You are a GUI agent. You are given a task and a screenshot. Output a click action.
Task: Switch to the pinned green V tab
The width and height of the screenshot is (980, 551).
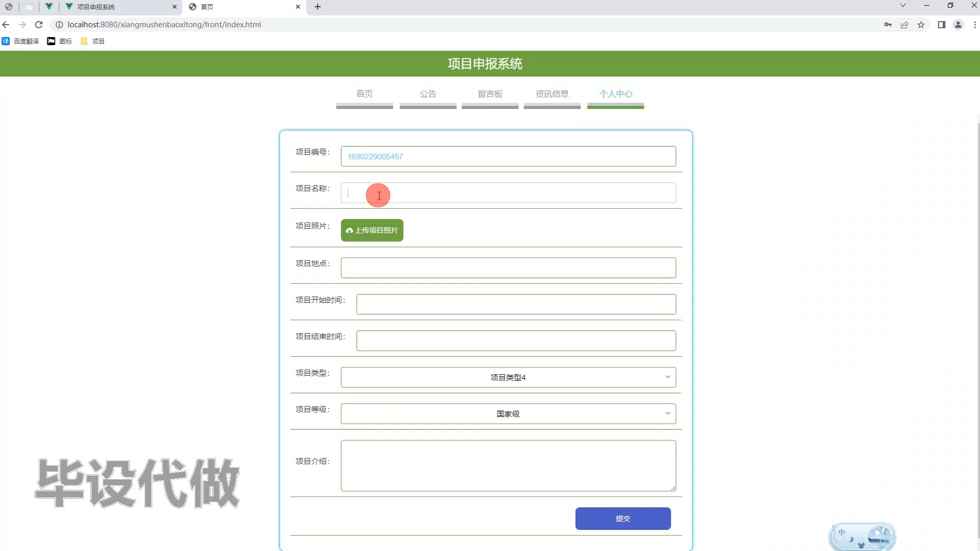tap(48, 7)
